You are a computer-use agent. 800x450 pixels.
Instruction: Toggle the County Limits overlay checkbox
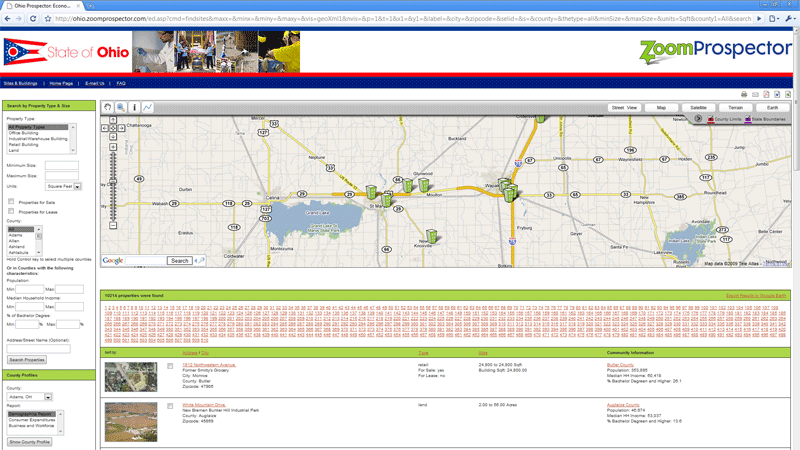(x=711, y=119)
